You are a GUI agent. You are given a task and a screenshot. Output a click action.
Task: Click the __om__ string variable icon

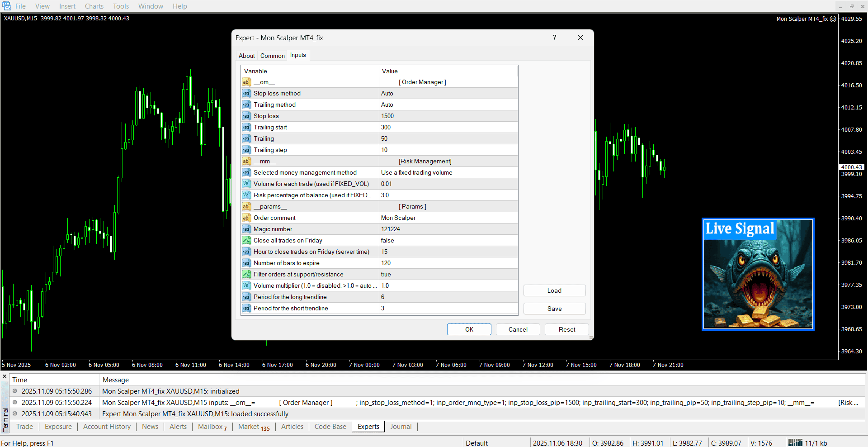click(246, 82)
